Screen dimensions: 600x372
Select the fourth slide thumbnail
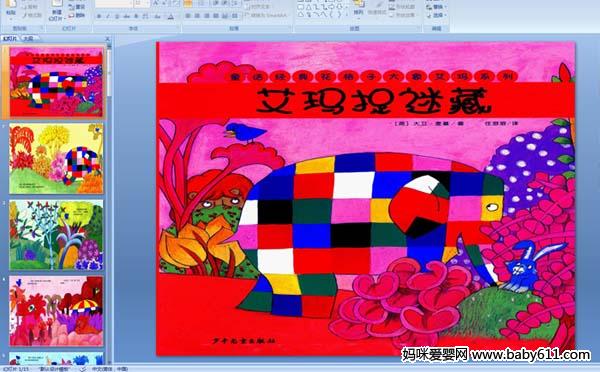(56, 311)
